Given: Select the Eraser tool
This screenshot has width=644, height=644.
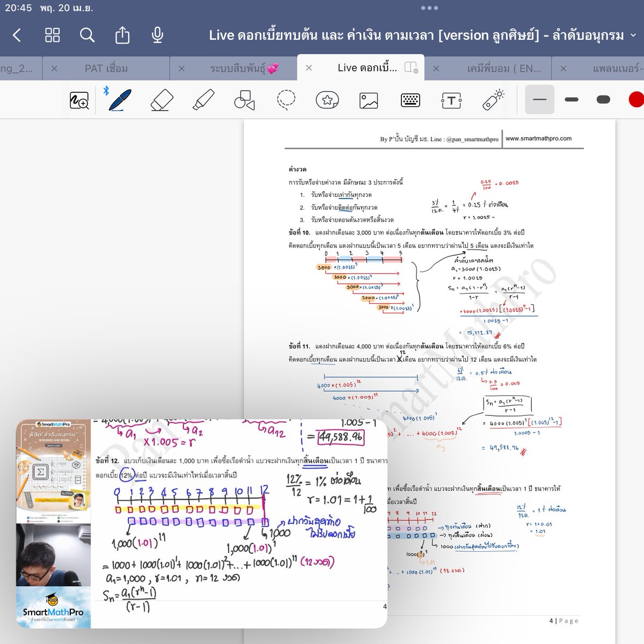Looking at the screenshot, I should pos(162,100).
